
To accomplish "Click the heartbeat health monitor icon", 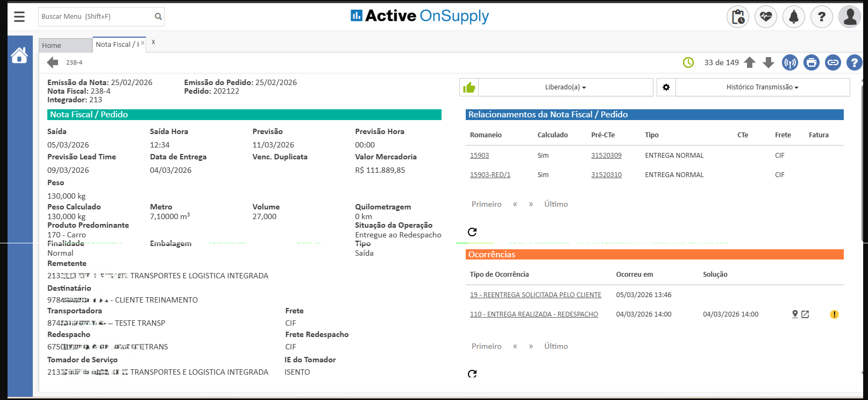I will (x=765, y=17).
